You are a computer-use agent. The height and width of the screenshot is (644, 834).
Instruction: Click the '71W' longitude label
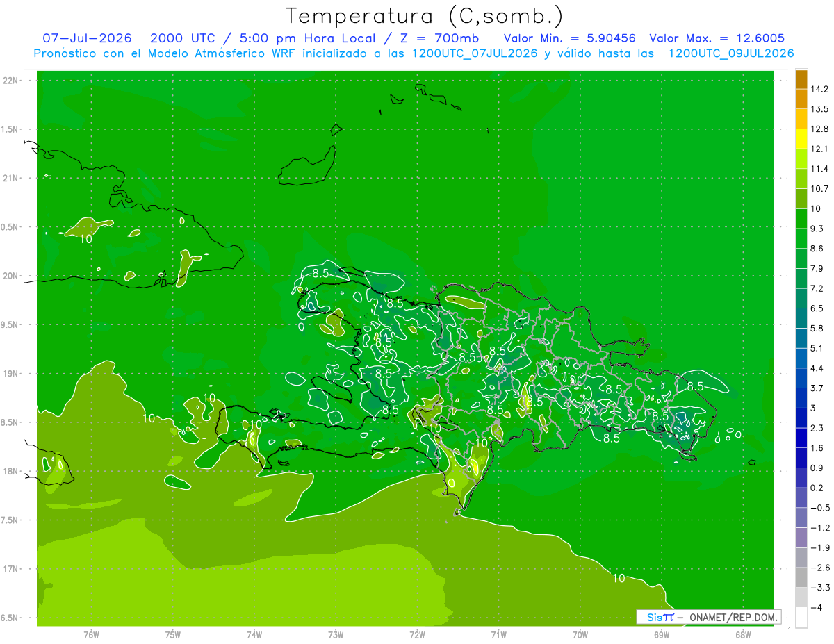click(498, 635)
